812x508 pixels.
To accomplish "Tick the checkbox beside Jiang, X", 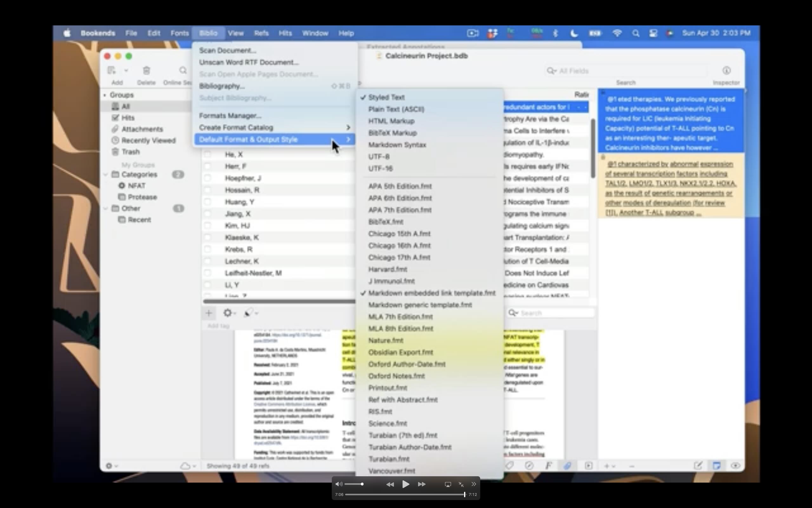I will pyautogui.click(x=208, y=213).
